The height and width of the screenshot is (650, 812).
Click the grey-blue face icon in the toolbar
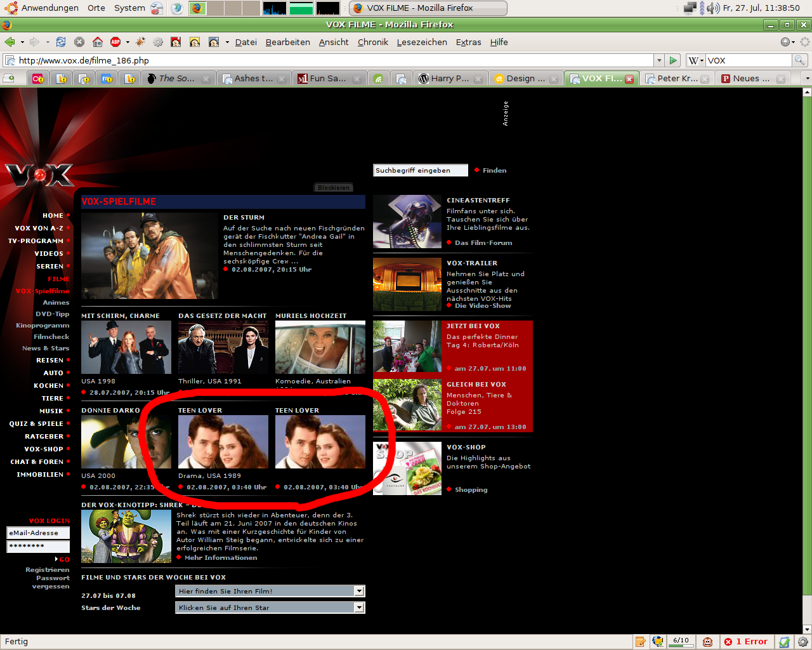(214, 42)
